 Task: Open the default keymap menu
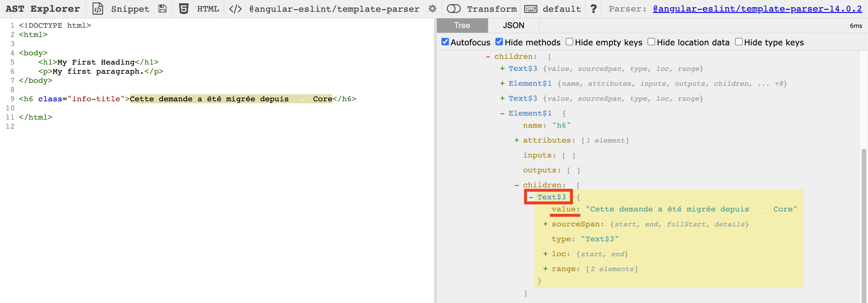562,9
